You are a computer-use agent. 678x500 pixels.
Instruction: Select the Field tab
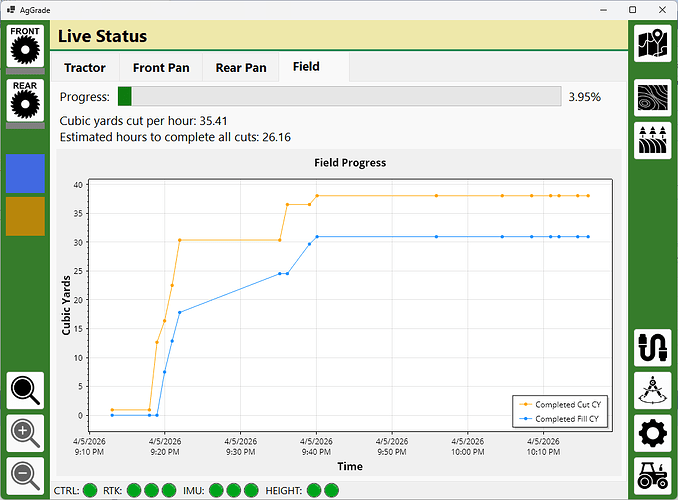[x=306, y=67]
